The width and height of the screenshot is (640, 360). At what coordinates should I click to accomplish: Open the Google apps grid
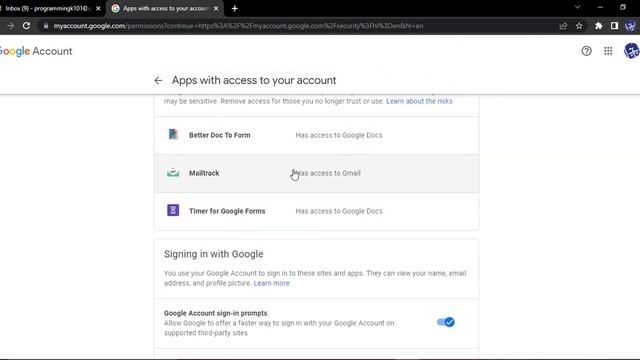pyautogui.click(x=608, y=51)
